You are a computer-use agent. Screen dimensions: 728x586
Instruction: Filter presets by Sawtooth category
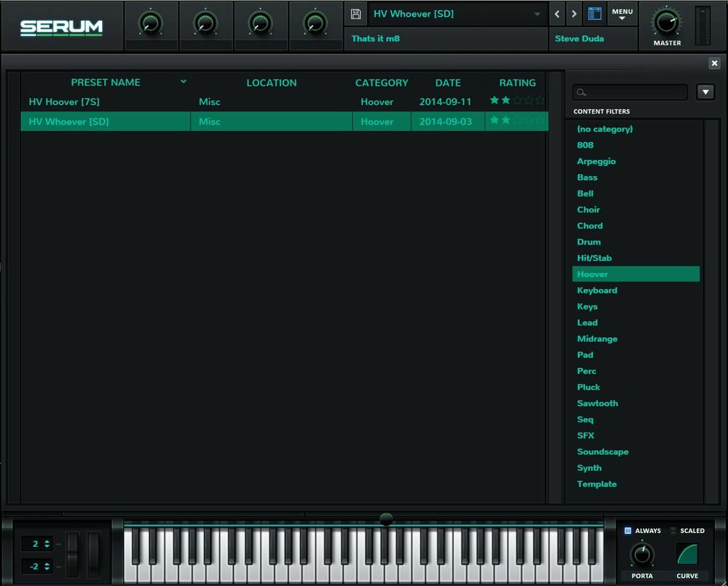pyautogui.click(x=597, y=403)
